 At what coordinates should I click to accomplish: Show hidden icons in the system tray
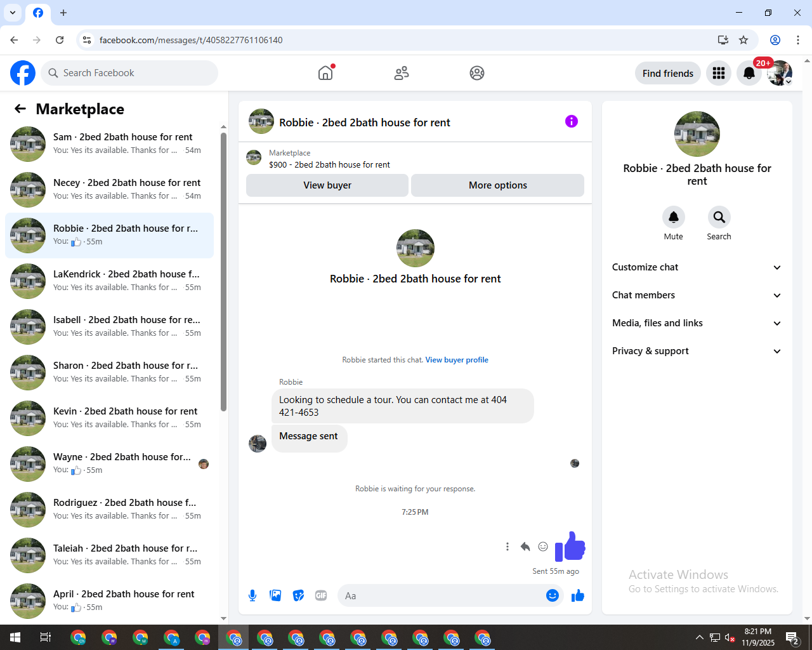pyautogui.click(x=699, y=637)
